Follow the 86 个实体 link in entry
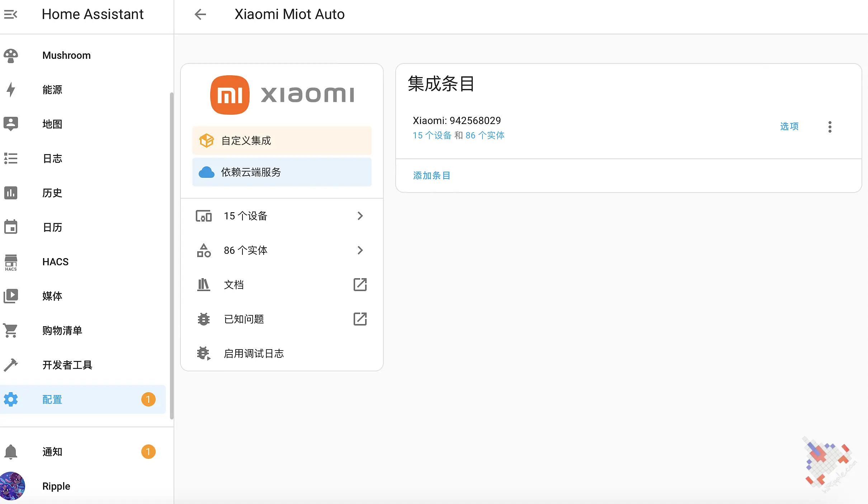The height and width of the screenshot is (504, 868). tap(485, 135)
